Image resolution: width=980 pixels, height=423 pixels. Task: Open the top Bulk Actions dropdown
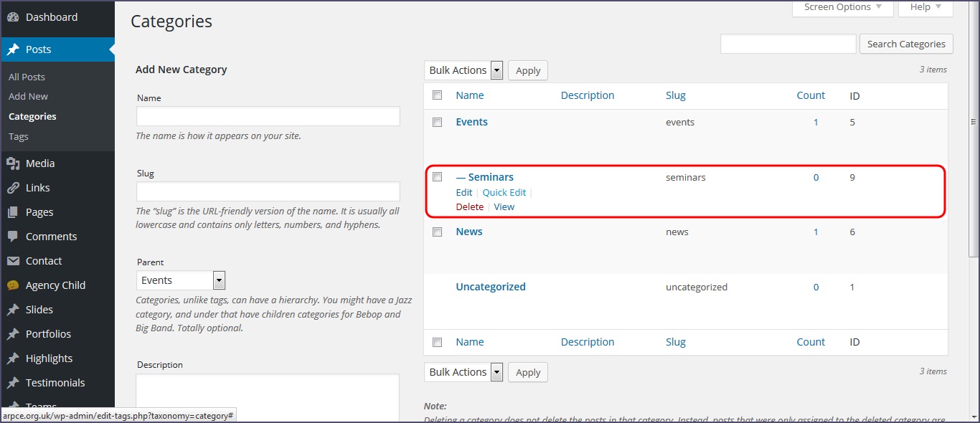464,70
